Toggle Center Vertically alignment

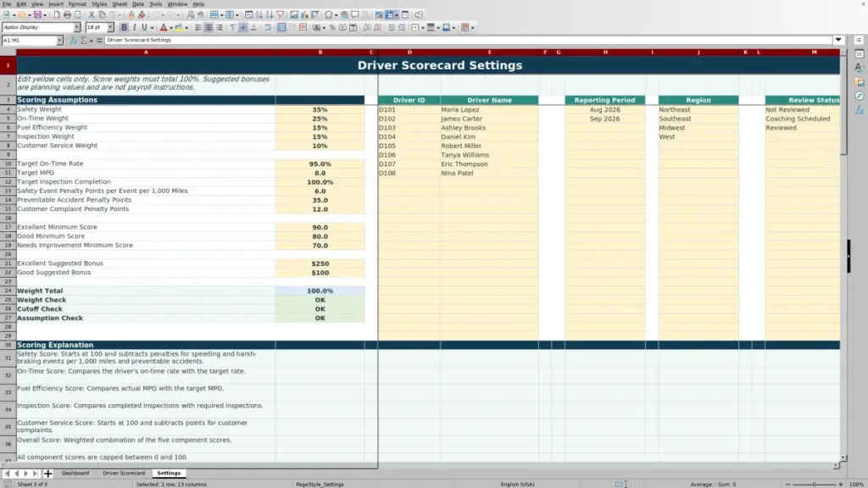(243, 27)
